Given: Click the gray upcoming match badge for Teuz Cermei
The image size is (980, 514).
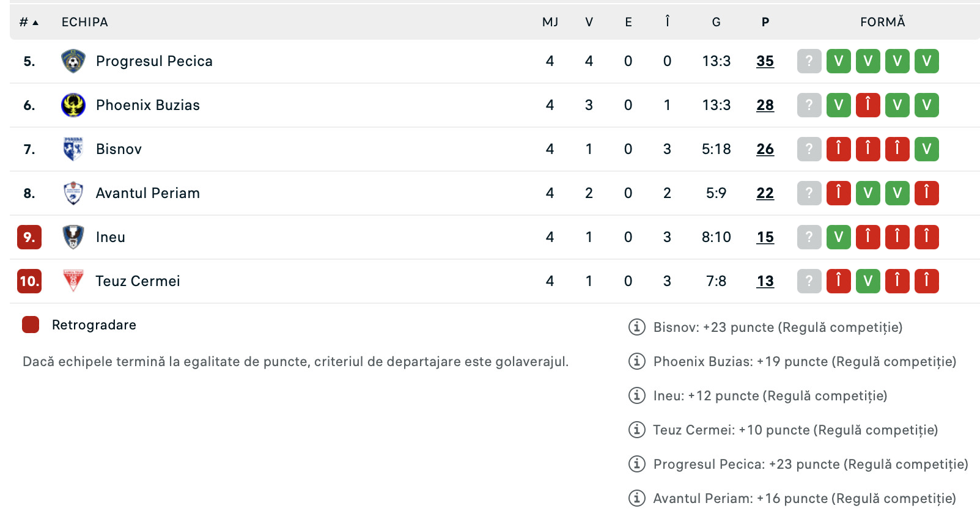Looking at the screenshot, I should click(809, 281).
